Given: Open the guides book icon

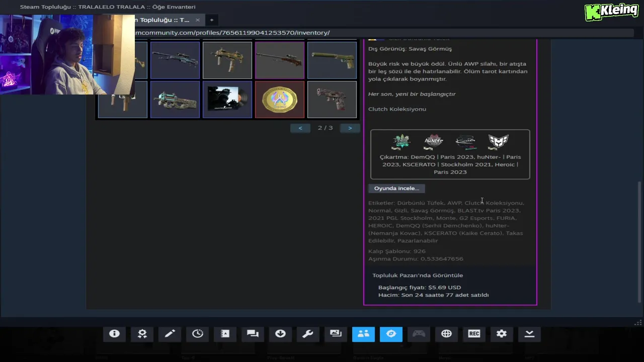Looking at the screenshot, I should pos(225,334).
